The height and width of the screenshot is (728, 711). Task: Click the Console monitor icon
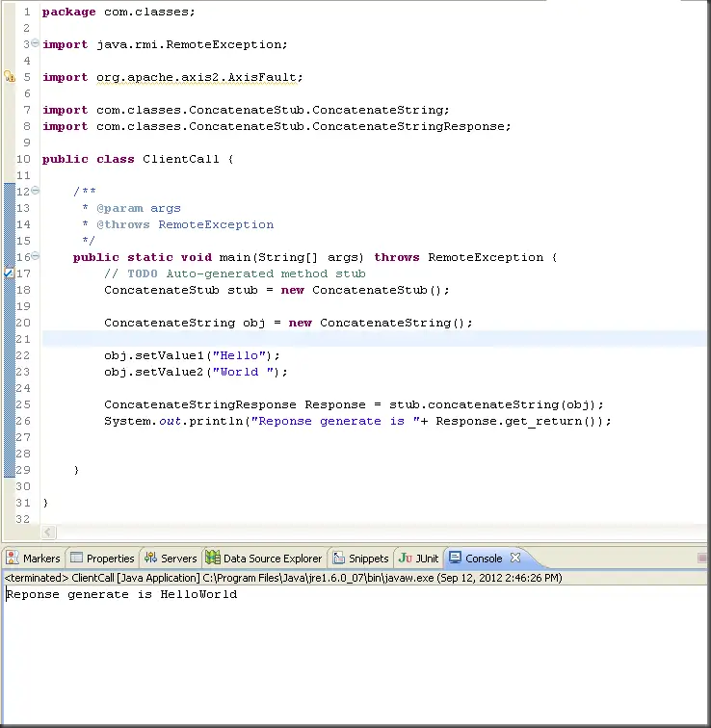click(x=455, y=558)
